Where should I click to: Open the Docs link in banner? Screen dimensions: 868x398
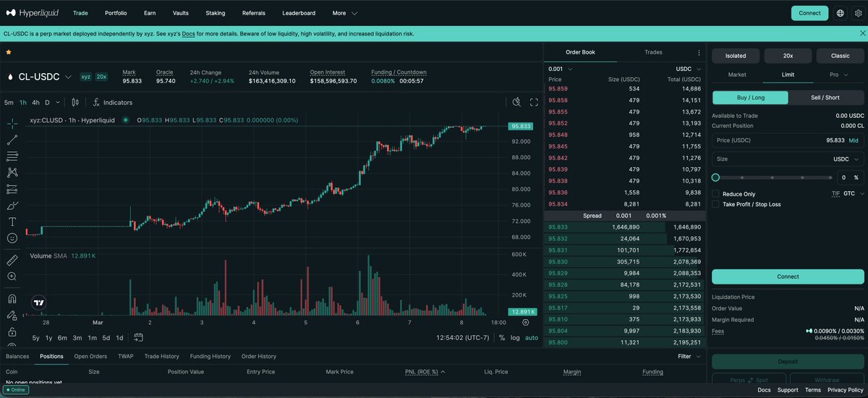click(188, 34)
